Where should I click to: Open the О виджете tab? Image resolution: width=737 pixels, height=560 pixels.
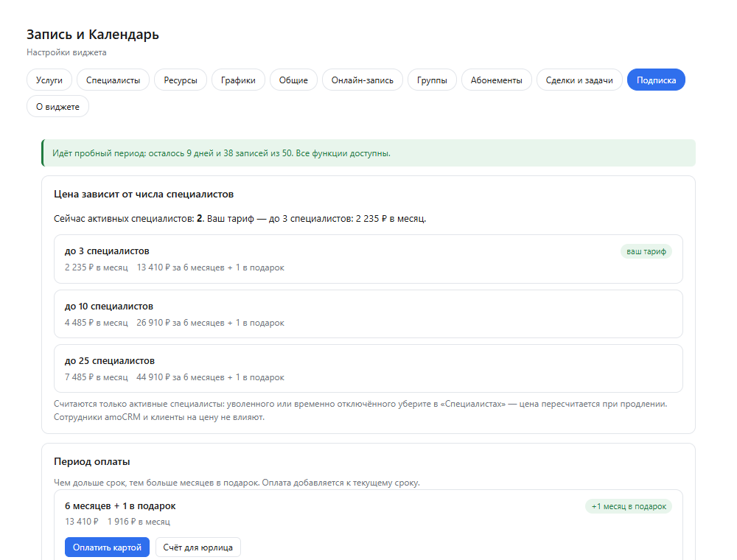click(57, 106)
